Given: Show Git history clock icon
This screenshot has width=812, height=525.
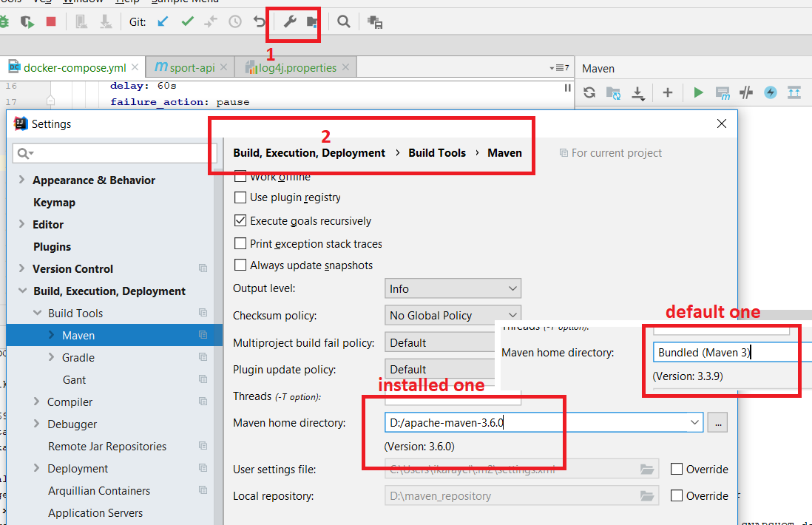Looking at the screenshot, I should click(x=235, y=21).
